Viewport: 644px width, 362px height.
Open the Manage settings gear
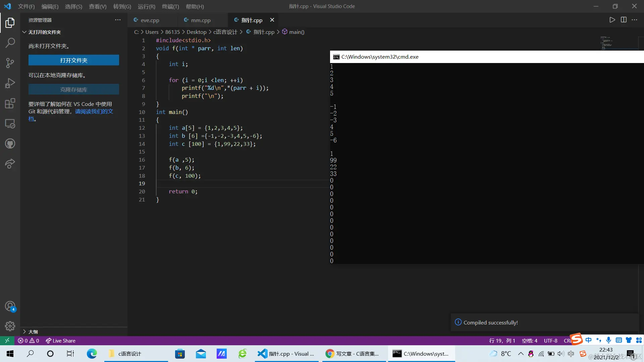(x=10, y=326)
